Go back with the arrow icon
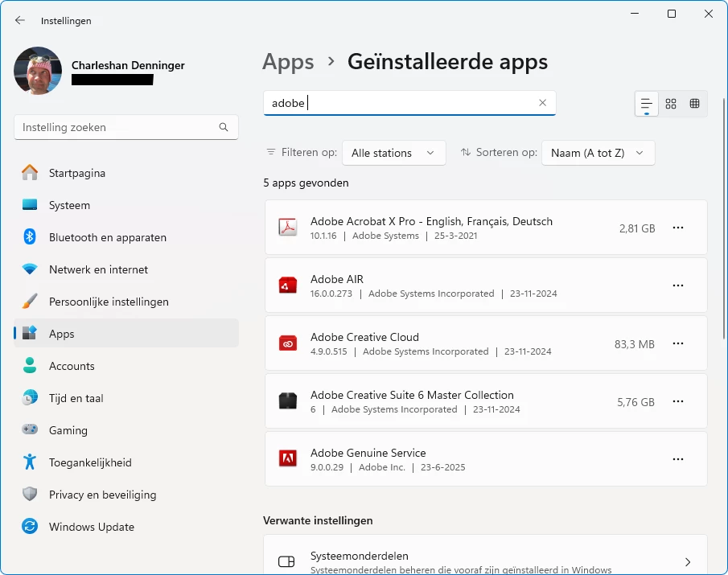The width and height of the screenshot is (728, 575). (x=19, y=20)
